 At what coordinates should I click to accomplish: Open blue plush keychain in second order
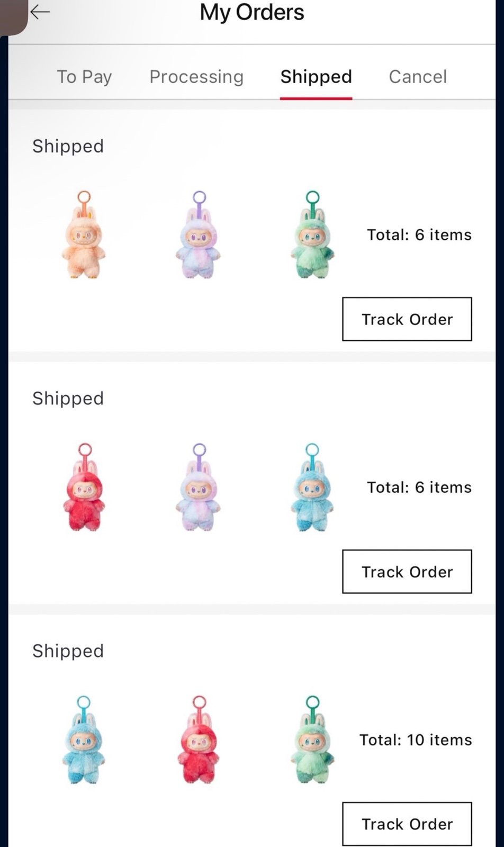coord(313,487)
